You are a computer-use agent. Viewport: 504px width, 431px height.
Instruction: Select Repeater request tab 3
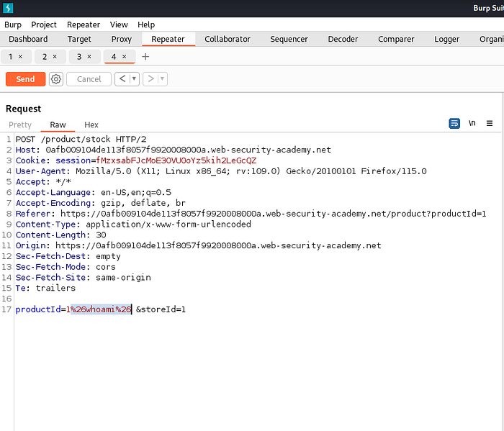(79, 57)
